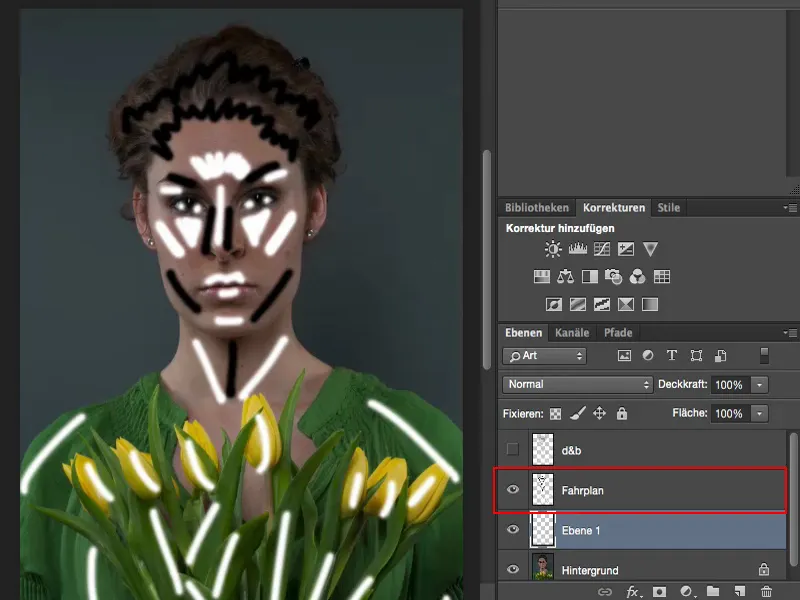
Task: Toggle lock image pixels (brush icon)
Action: pos(578,413)
